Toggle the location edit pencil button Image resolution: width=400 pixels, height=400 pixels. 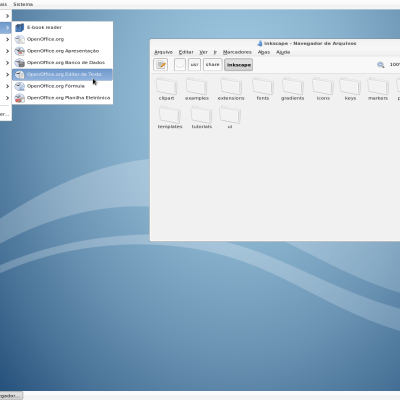tap(161, 65)
